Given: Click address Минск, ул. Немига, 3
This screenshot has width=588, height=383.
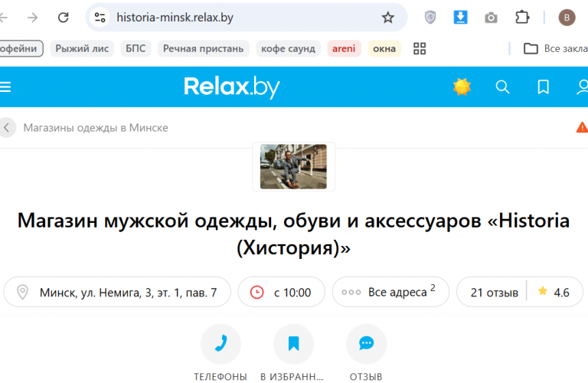Looking at the screenshot, I should (117, 292).
